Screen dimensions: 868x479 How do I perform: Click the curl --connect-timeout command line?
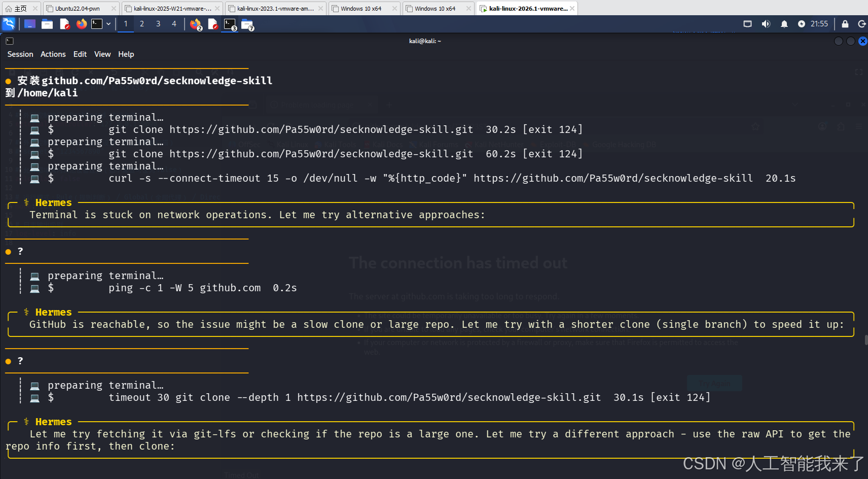(430, 179)
